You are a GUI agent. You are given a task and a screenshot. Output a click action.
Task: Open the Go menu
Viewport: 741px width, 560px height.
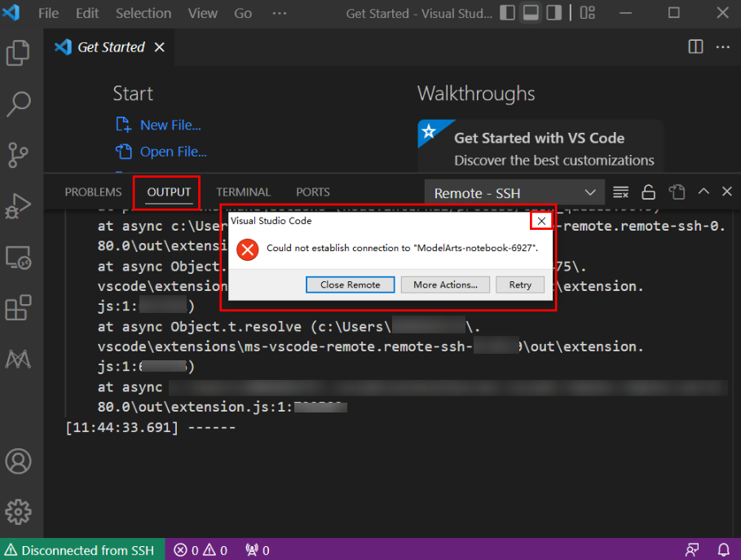(x=243, y=13)
